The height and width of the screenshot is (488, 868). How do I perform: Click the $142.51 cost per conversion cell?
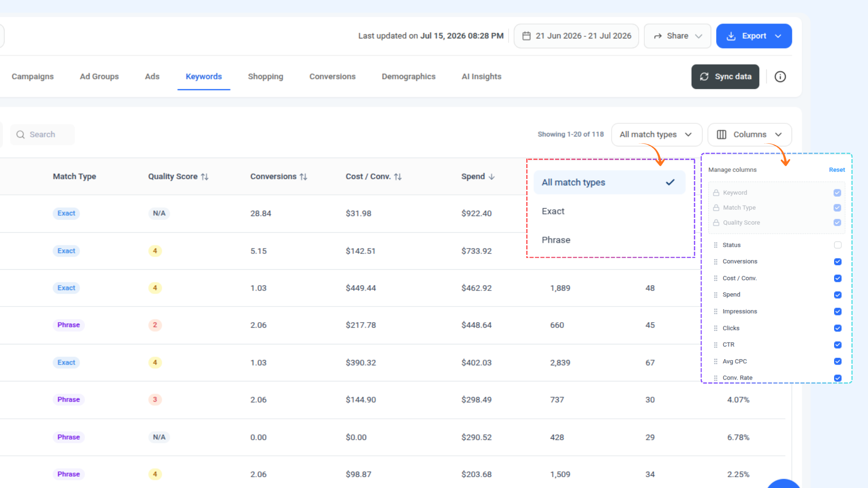click(361, 251)
